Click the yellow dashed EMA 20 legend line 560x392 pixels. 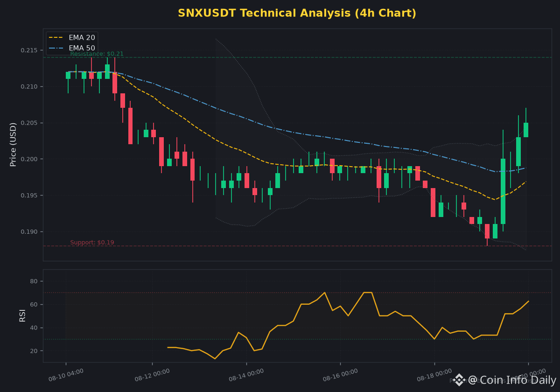(x=56, y=38)
